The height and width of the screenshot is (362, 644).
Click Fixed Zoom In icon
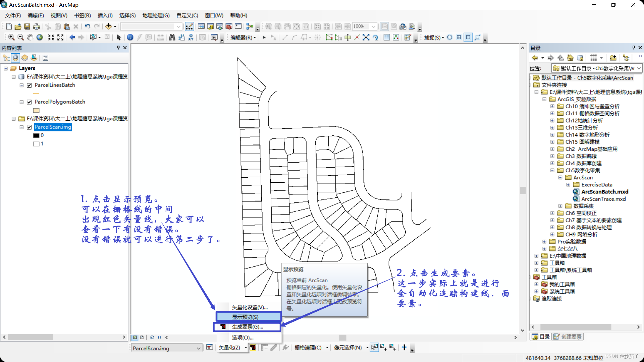point(51,37)
